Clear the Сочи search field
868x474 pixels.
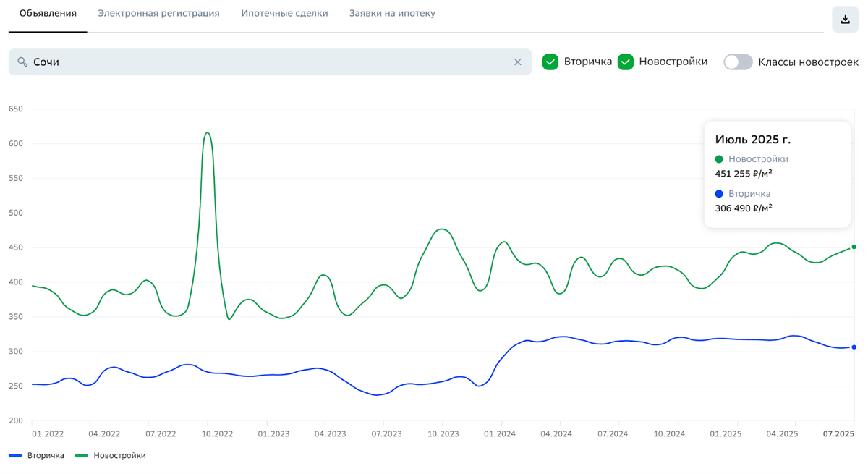click(x=518, y=62)
